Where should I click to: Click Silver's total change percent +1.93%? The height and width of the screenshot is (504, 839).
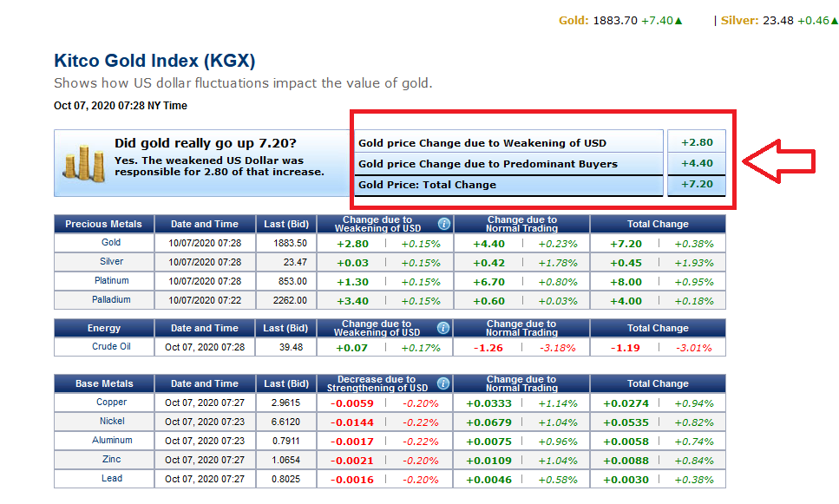[694, 263]
